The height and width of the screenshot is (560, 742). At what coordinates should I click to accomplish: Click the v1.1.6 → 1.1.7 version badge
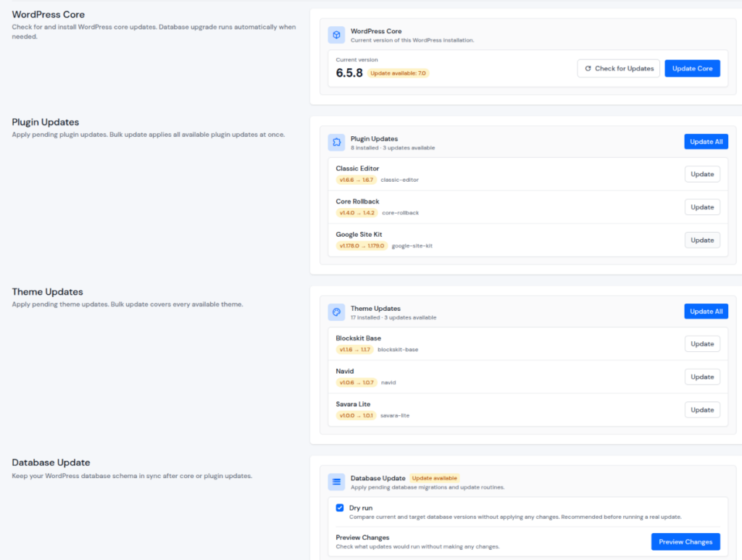coord(355,349)
